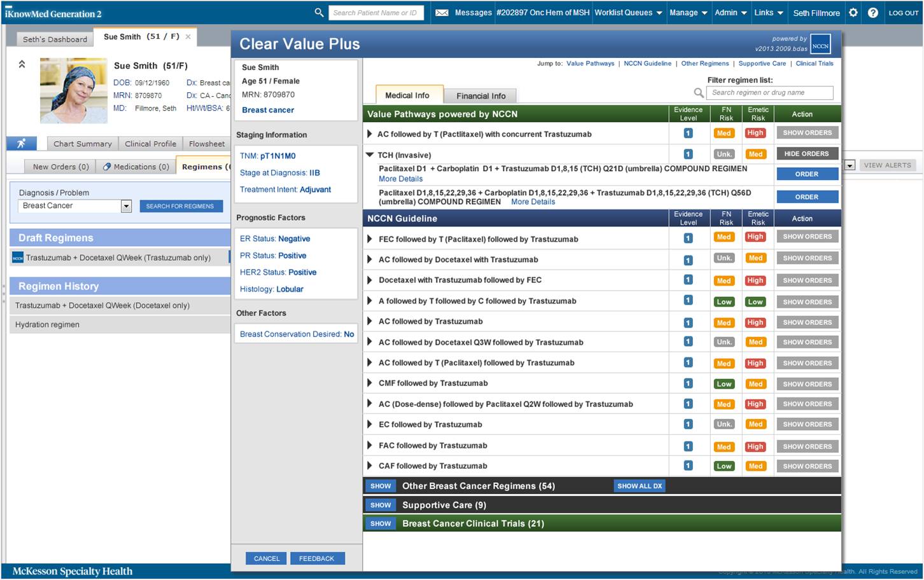924x580 pixels.
Task: Open the Medications (0) tab
Action: pos(136,167)
